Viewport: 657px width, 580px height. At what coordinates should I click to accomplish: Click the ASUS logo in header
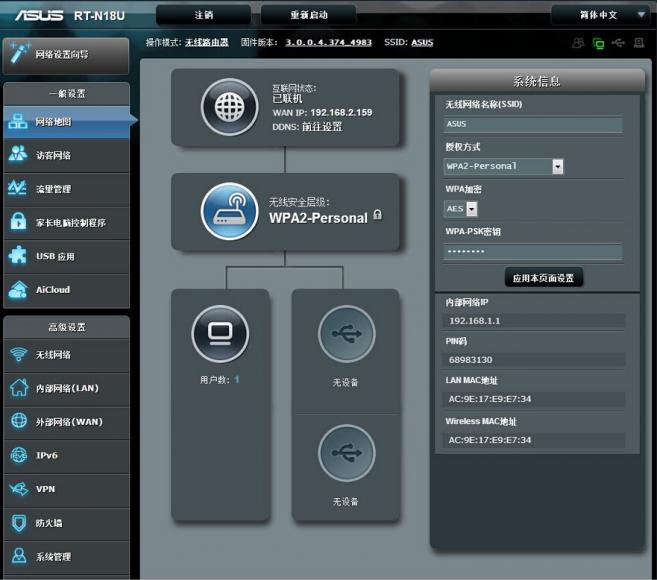[39, 16]
